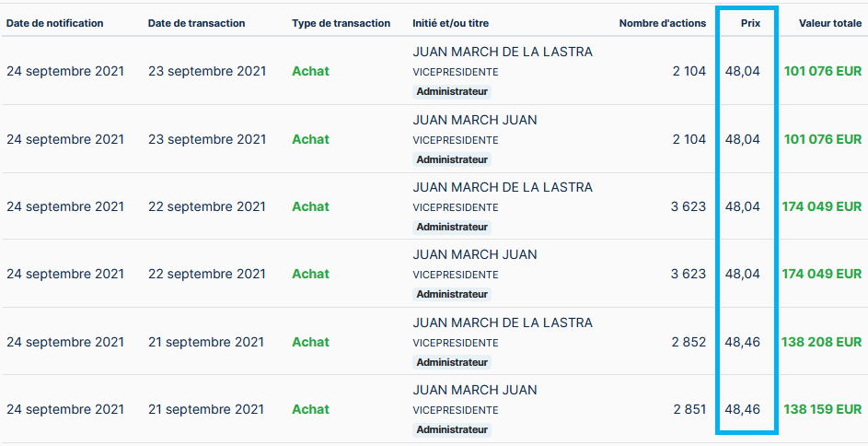
Task: Click the "Type de transaction" column header
Action: (x=341, y=23)
